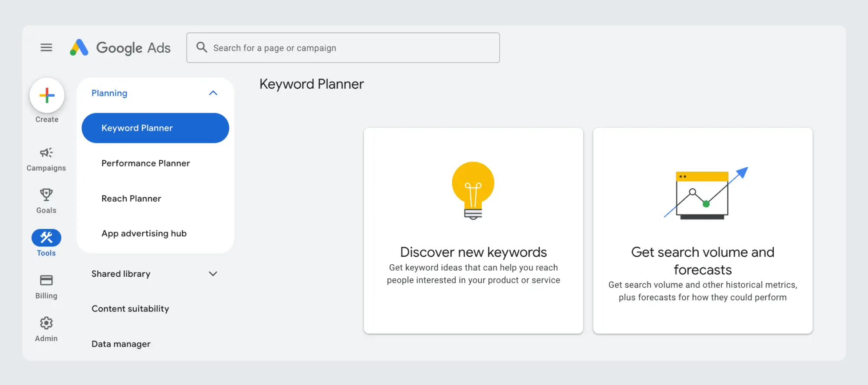Open Content suitability
868x385 pixels.
pyautogui.click(x=130, y=309)
